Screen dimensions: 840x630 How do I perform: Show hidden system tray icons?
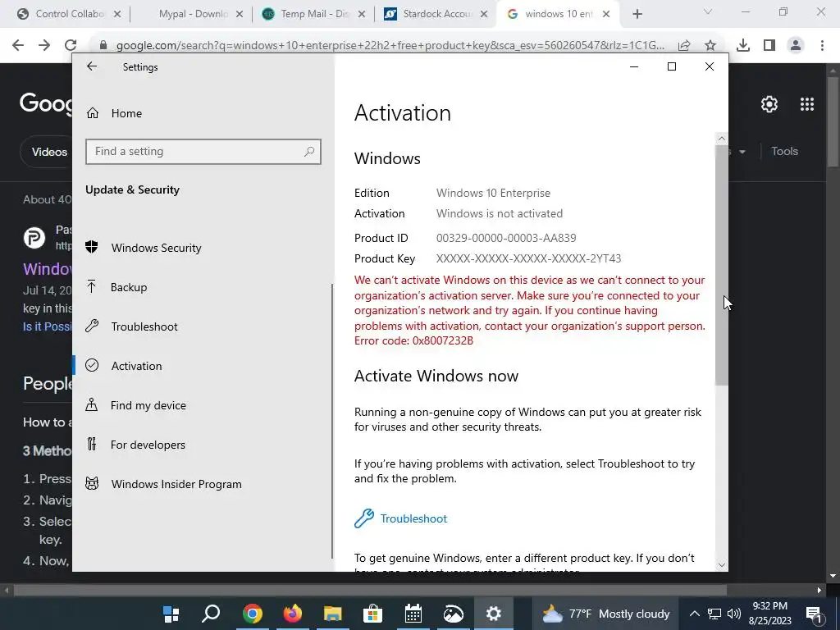tap(694, 614)
